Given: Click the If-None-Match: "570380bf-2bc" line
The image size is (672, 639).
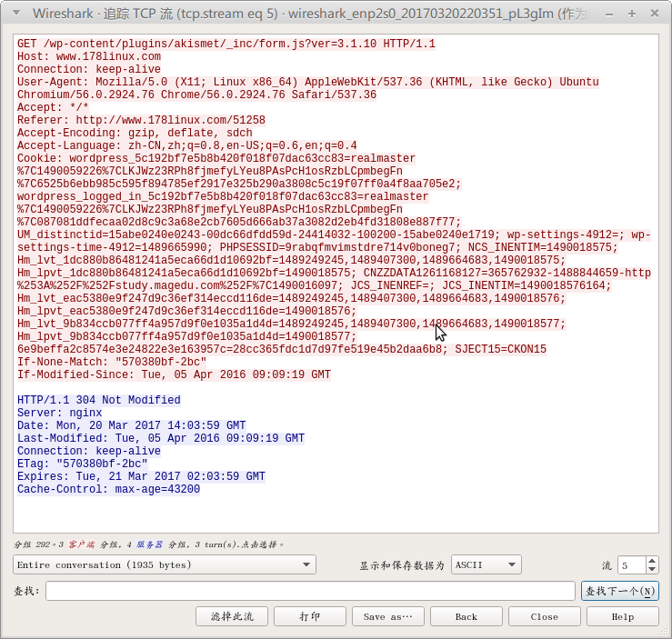Looking at the screenshot, I should point(112,362).
